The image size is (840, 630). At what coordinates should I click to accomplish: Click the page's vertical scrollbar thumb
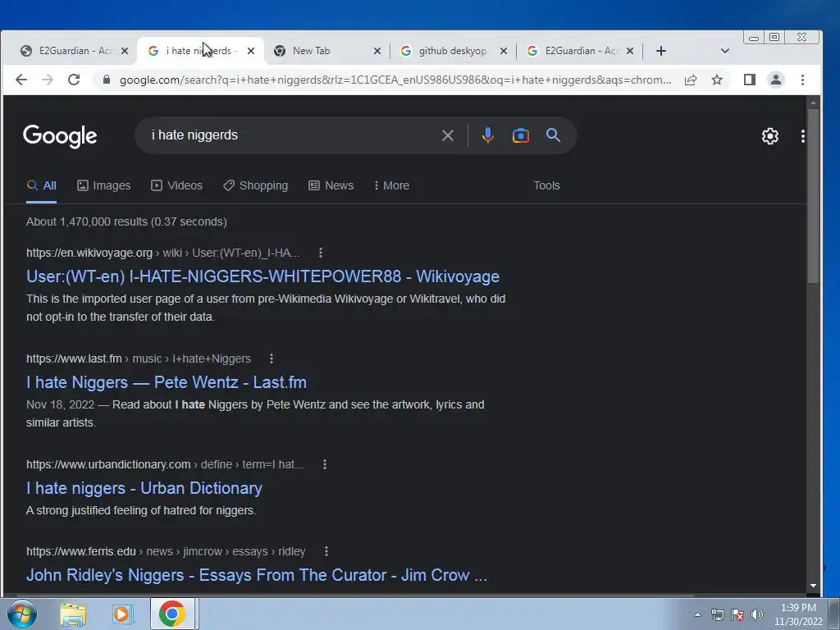813,195
